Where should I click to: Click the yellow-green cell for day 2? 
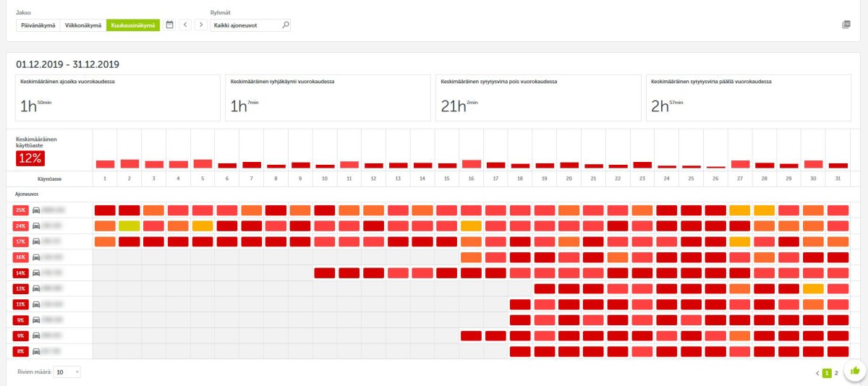point(129,226)
